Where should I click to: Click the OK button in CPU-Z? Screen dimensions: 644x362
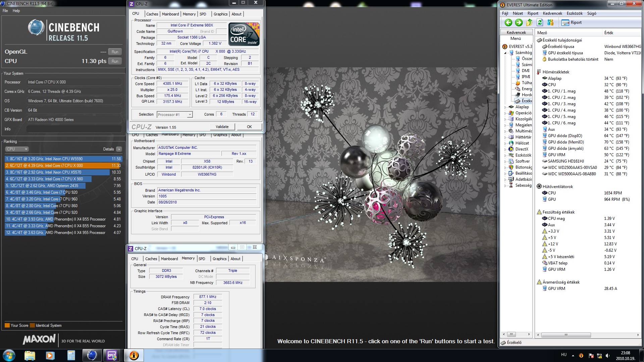pos(249,127)
